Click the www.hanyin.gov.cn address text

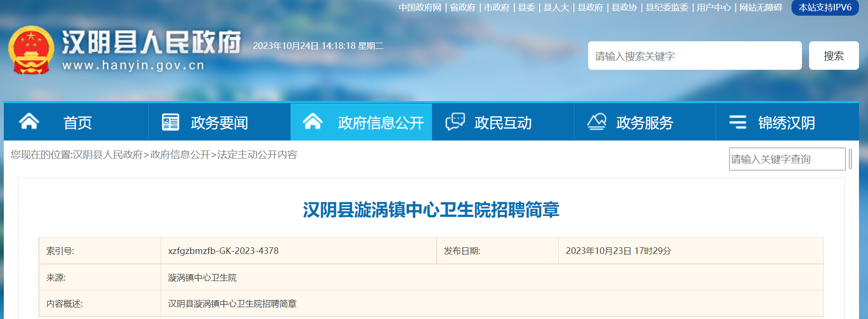133,66
